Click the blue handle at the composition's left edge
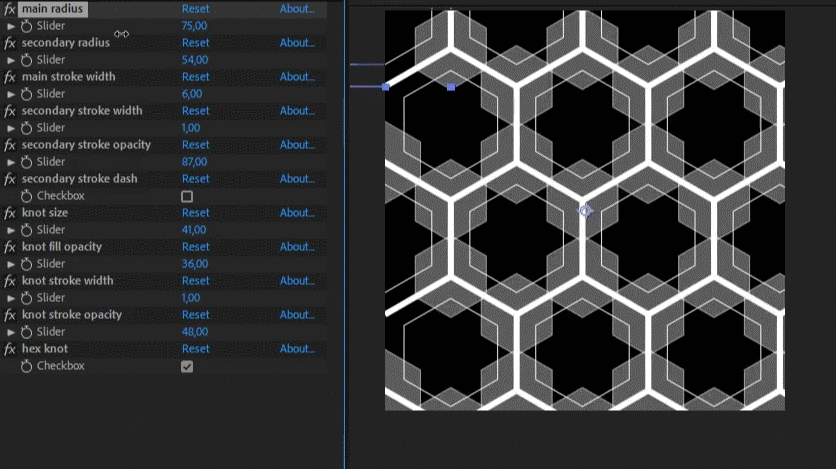Screen dimensions: 836x469 click(385, 87)
